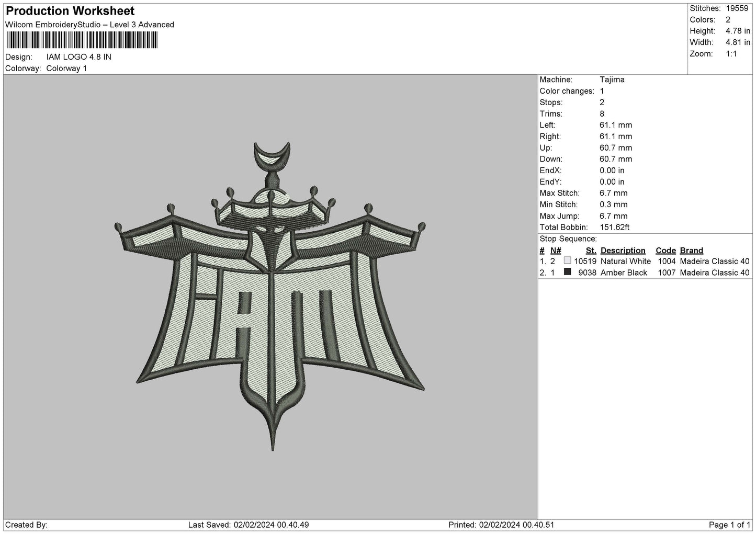756x534 pixels.
Task: Click the 'Created By:' footer label
Action: point(27,525)
